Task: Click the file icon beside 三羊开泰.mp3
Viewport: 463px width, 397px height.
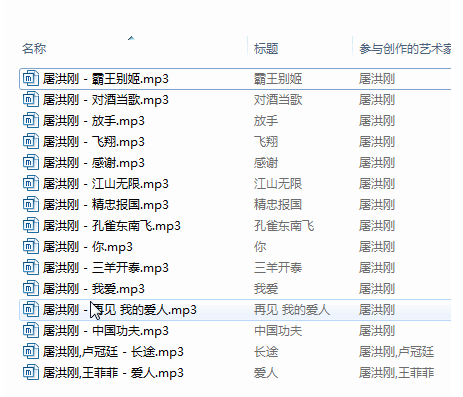Action: coord(31,268)
